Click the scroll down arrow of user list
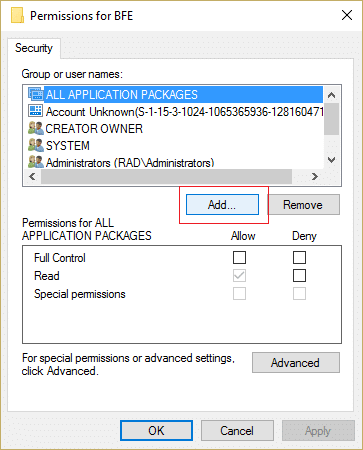Screen dimensions: 363x450 (331, 160)
